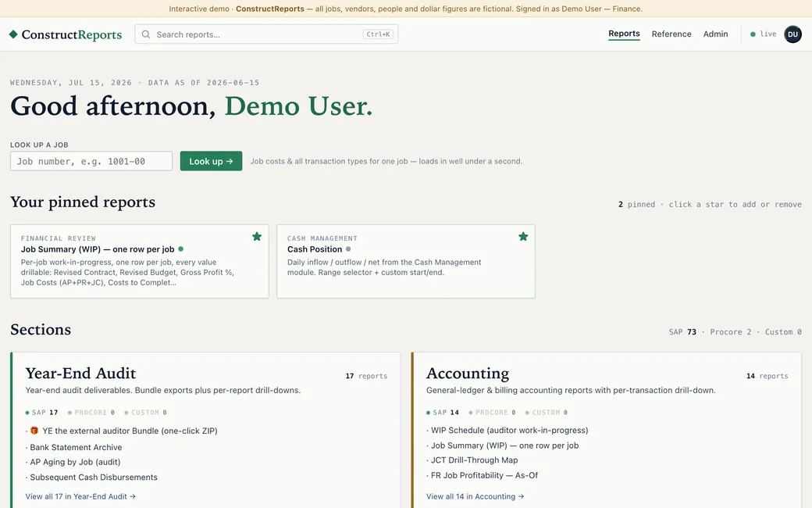Switch to the Reference tab
Screen dimensions: 812x508
point(671,34)
